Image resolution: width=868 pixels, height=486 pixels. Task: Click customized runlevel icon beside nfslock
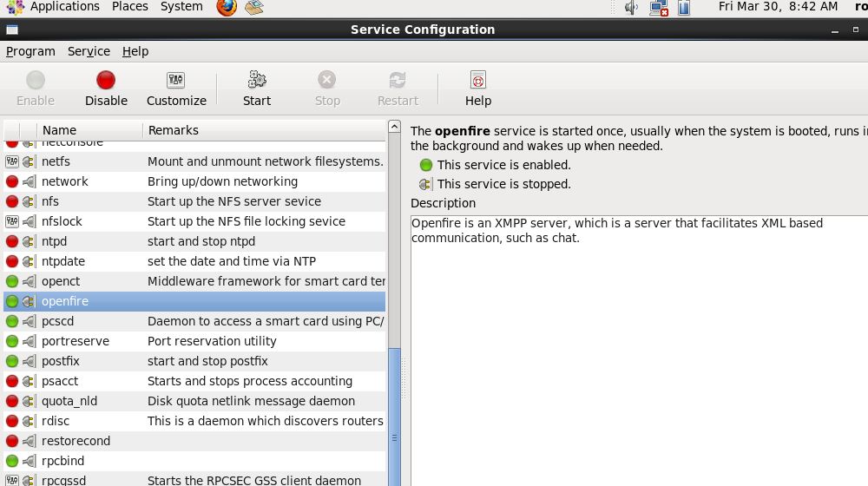[x=11, y=221]
